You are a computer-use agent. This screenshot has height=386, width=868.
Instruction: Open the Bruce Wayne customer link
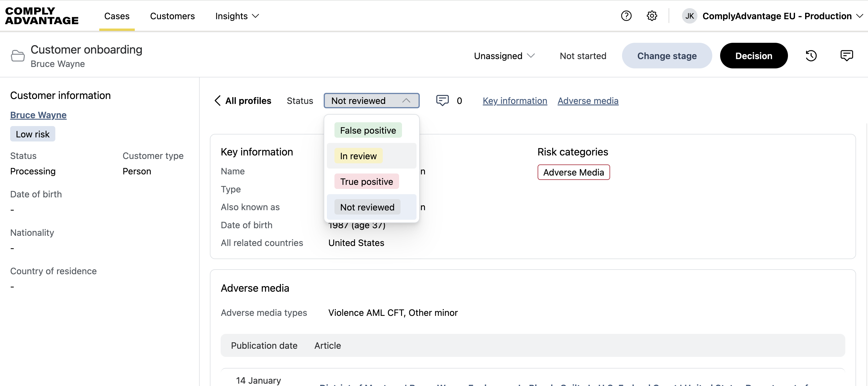(38, 115)
